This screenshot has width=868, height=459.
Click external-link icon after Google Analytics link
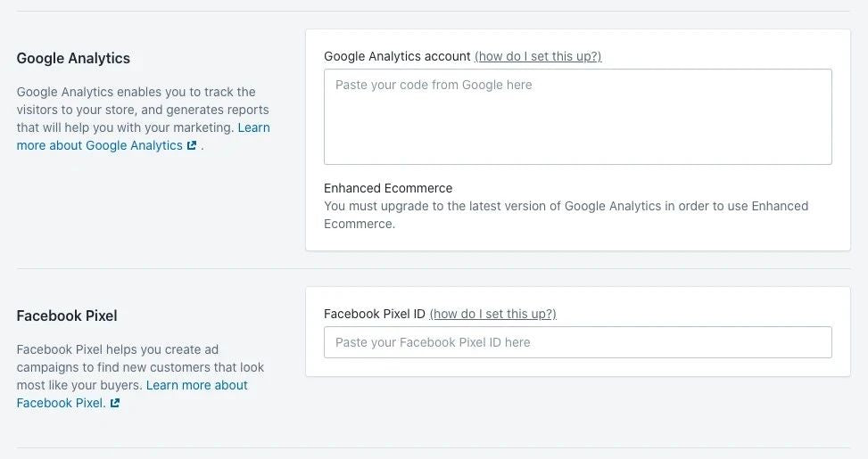tap(192, 145)
